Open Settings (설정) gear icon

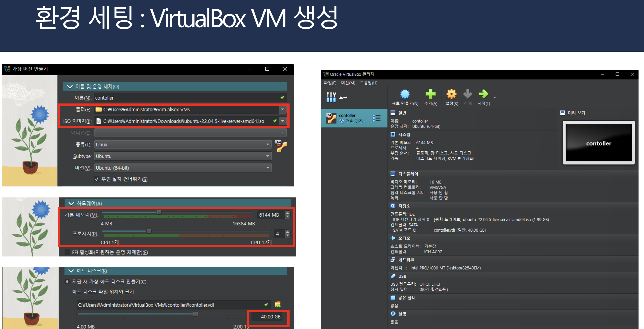[451, 94]
